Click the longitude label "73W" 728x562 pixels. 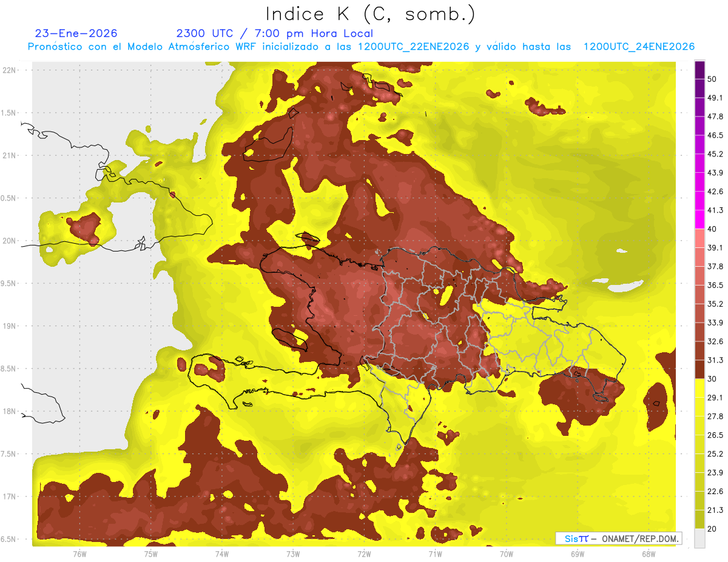pos(293,554)
